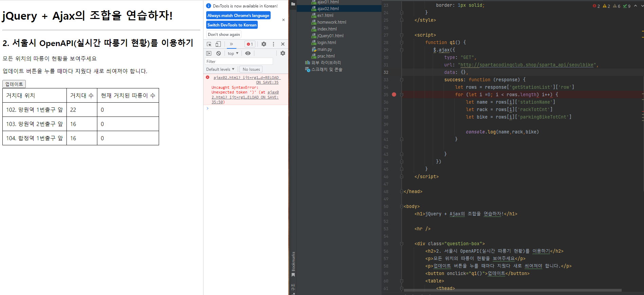This screenshot has width=644, height=295.
Task: Click the yellow warning indicator showing 2
Action: coord(606,6)
